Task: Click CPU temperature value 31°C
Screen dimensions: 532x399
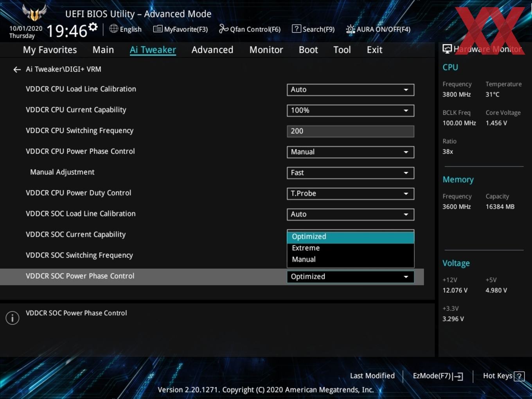Action: tap(492, 94)
